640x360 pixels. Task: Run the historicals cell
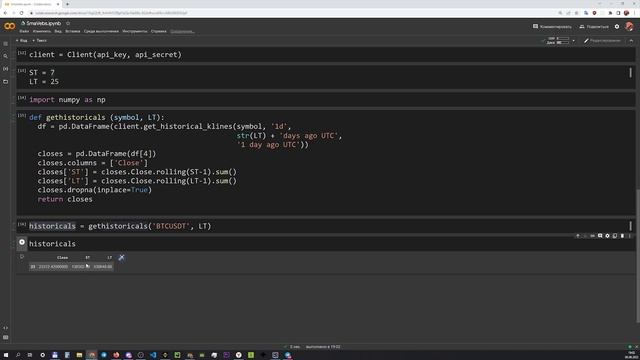22,242
